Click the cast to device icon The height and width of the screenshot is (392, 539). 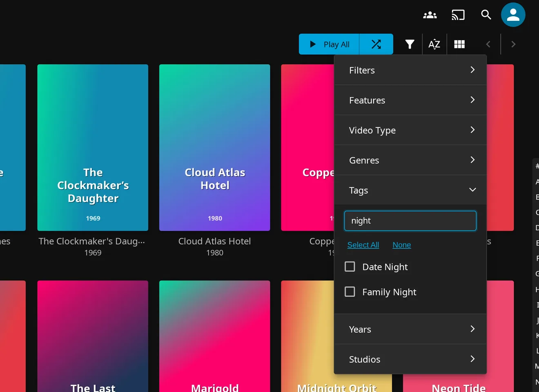[458, 15]
